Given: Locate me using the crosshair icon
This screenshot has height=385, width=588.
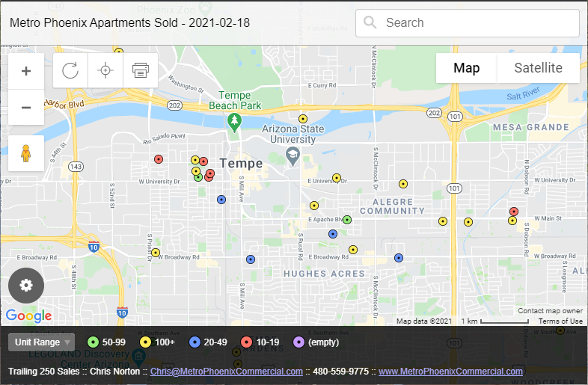Looking at the screenshot, I should coord(105,70).
